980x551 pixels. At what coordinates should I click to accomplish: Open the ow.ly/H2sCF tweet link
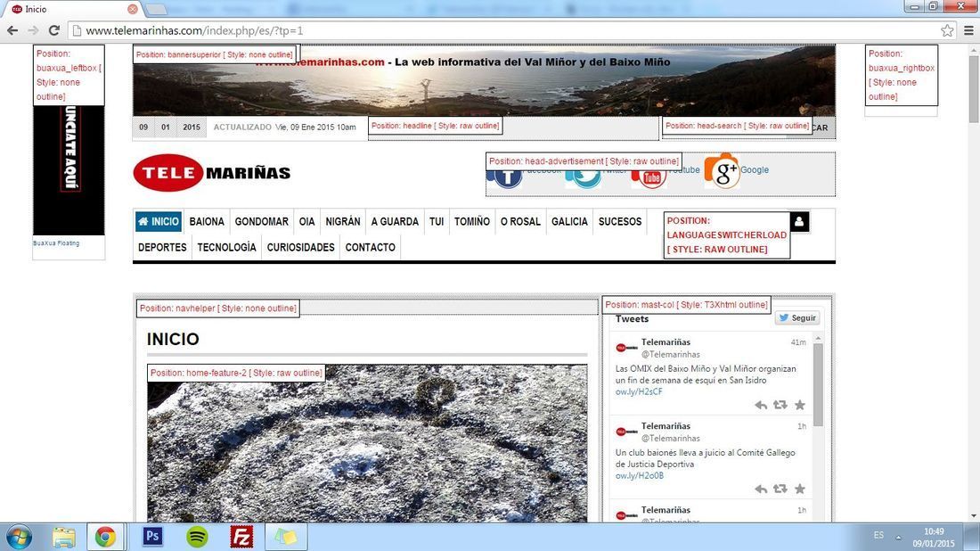[639, 391]
